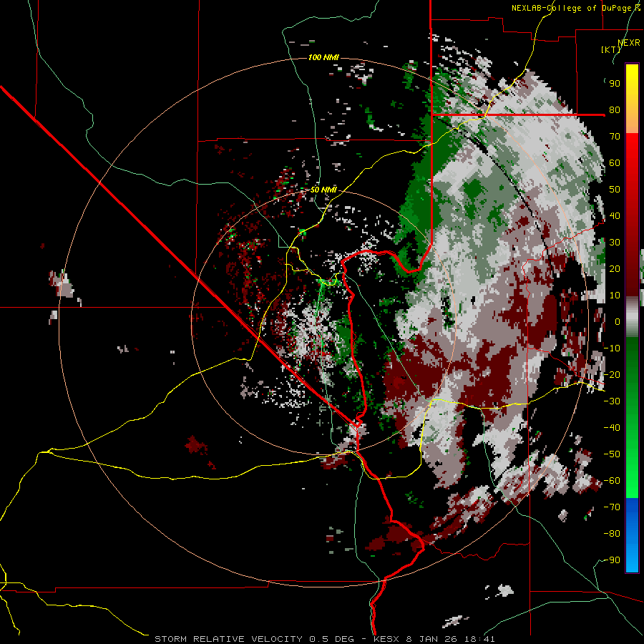
Task: Click the 30 value on the velocity scale
Action: pyautogui.click(x=615, y=243)
